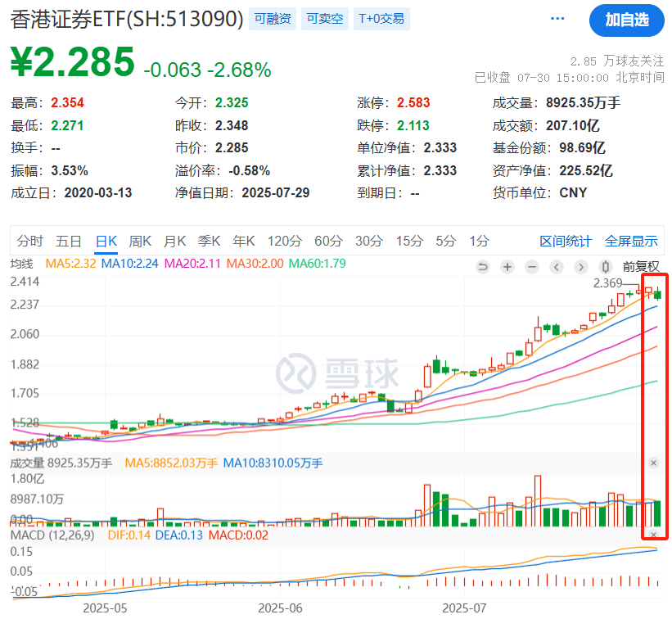This screenshot has width=672, height=619.
Task: Select the 季K chart tab
Action: coord(210,242)
